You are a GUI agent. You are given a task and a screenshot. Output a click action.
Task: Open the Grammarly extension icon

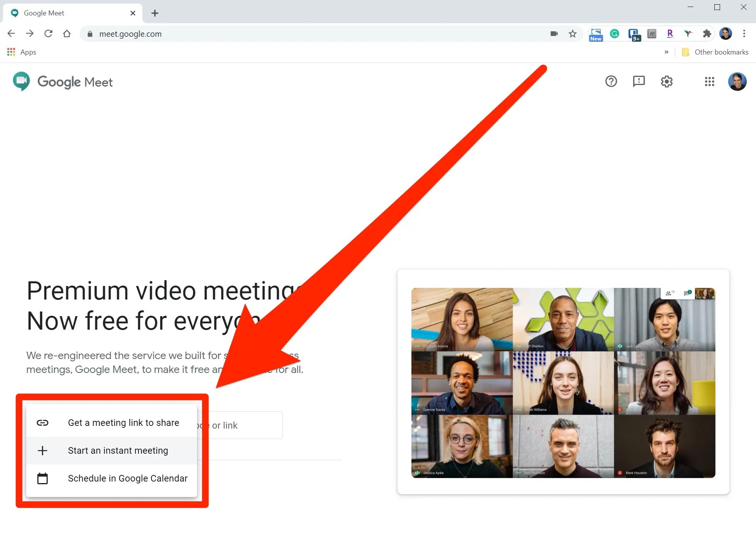(x=614, y=34)
